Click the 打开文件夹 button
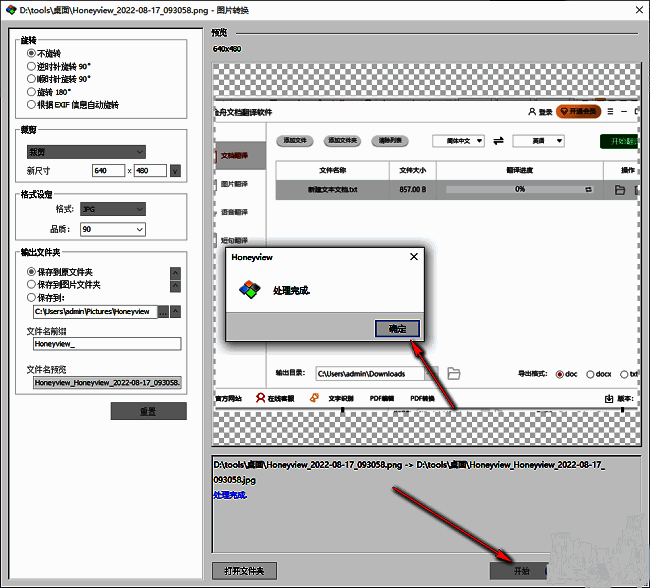The height and width of the screenshot is (588, 650). tap(244, 571)
